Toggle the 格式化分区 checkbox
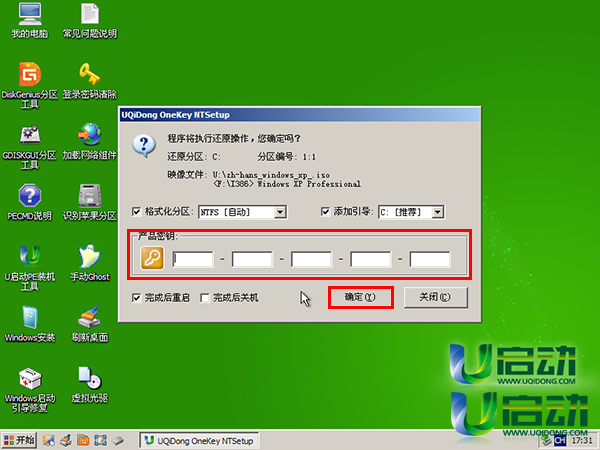The image size is (600, 450). tap(136, 212)
